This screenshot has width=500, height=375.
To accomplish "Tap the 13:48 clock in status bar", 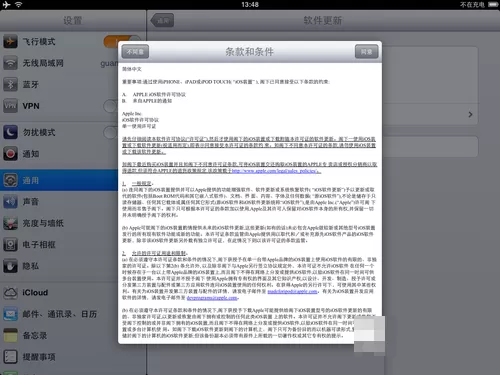I will pos(250,5).
